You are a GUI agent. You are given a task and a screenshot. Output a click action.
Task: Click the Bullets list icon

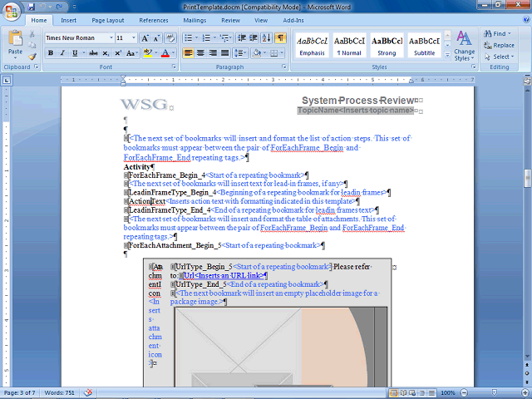(x=189, y=38)
